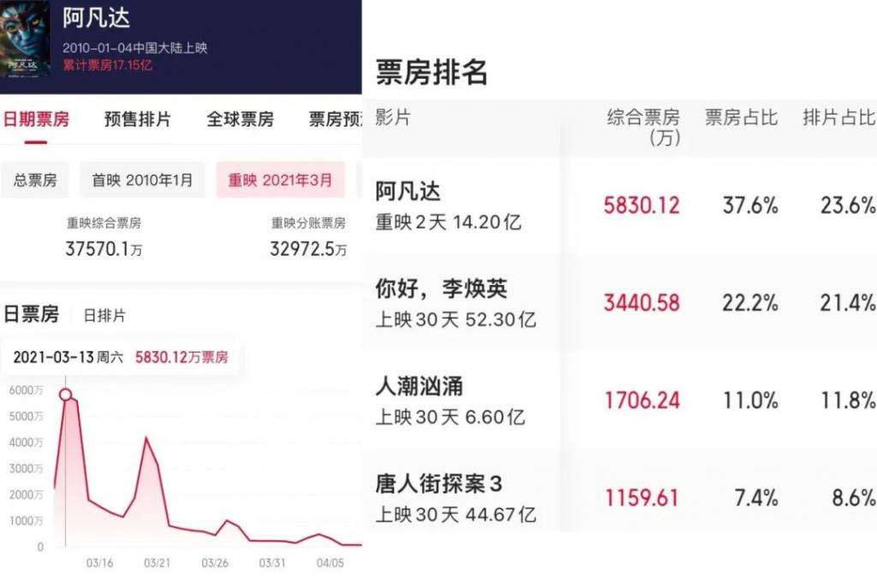Screen dimensions: 877x588
Task: Click the highlighted peak marker on chart
Action: [x=65, y=395]
